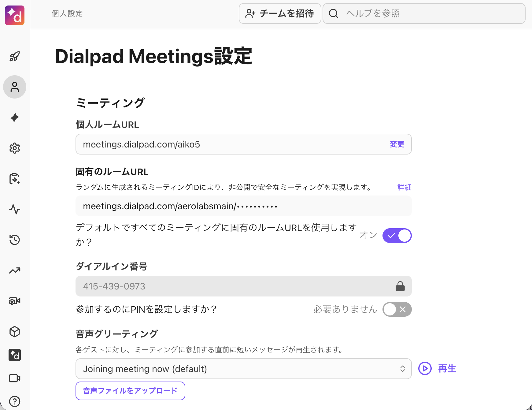Toggle default unique room URL switch
532x410 pixels.
pyautogui.click(x=397, y=236)
